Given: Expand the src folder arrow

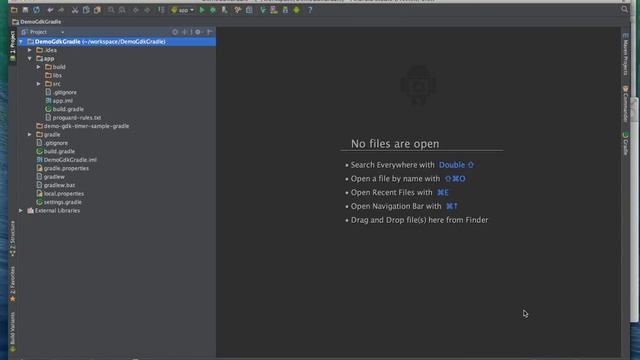Looking at the screenshot, I should (x=39, y=84).
